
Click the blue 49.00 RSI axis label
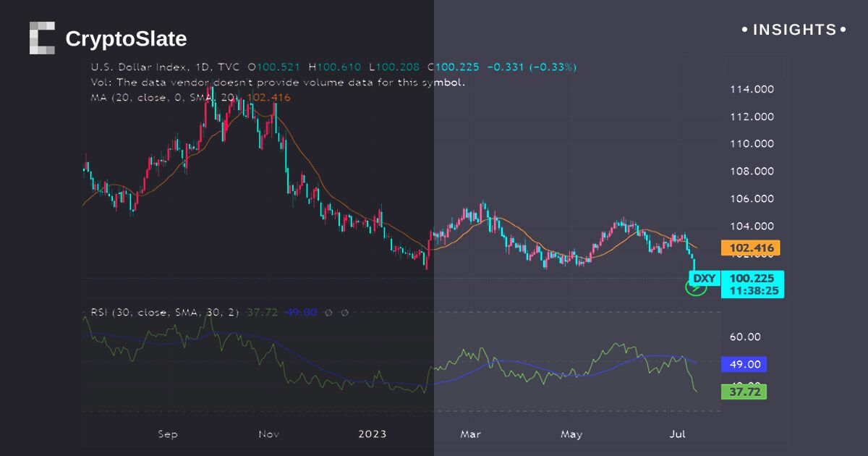pos(744,365)
